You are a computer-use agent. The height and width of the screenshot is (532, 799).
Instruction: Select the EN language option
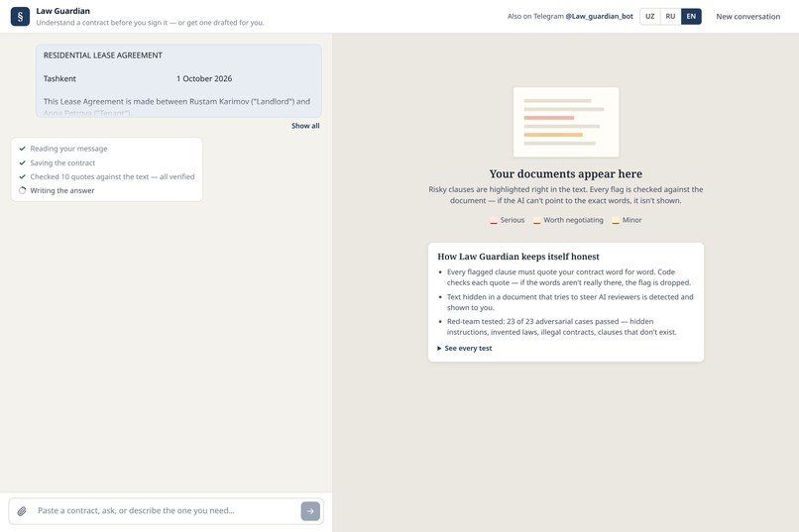(x=691, y=16)
